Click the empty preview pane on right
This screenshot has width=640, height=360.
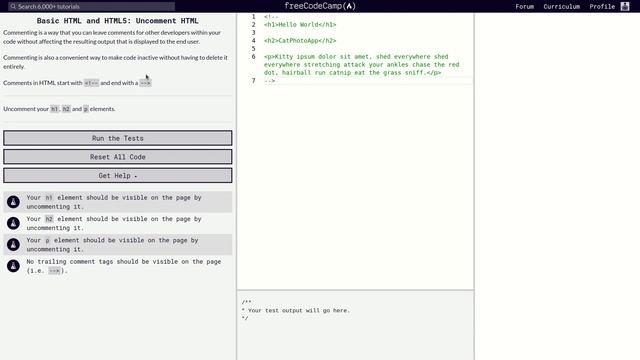click(x=557, y=186)
